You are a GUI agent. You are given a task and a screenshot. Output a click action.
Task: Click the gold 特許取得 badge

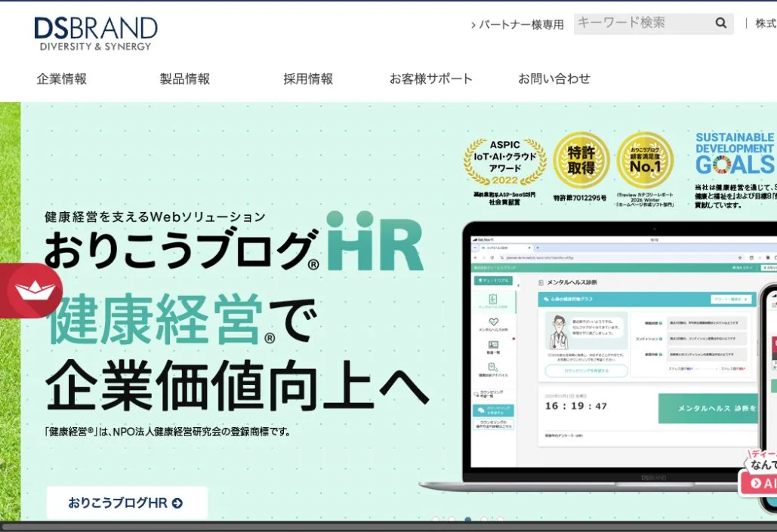coord(581,161)
